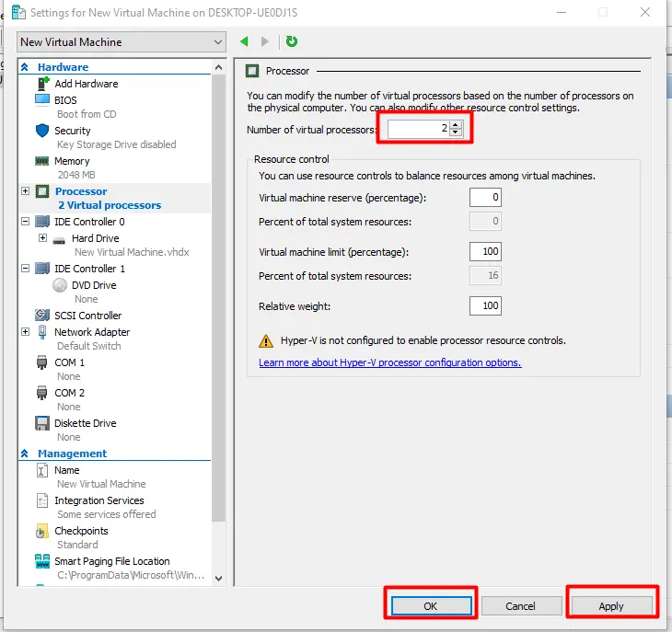This screenshot has height=632, width=672.
Task: Select Security in the hardware tree
Action: [x=73, y=131]
